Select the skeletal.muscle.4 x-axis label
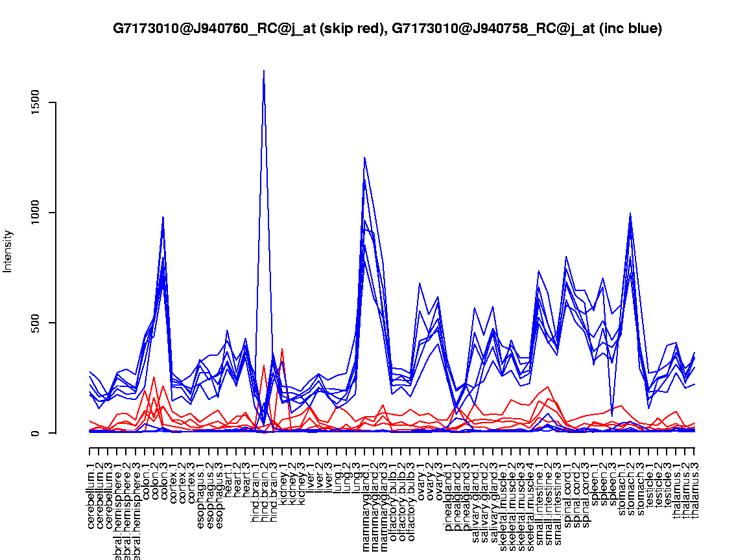The height and width of the screenshot is (560, 747). 530,500
